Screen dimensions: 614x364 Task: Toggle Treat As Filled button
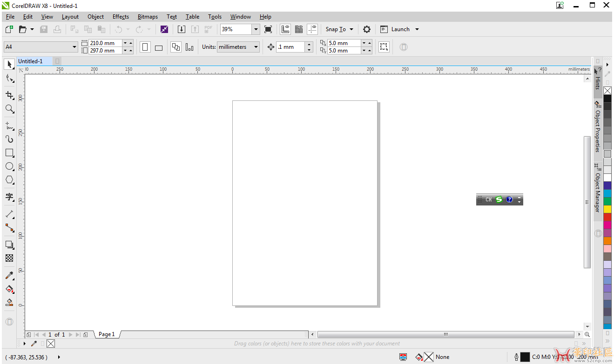[x=384, y=47]
